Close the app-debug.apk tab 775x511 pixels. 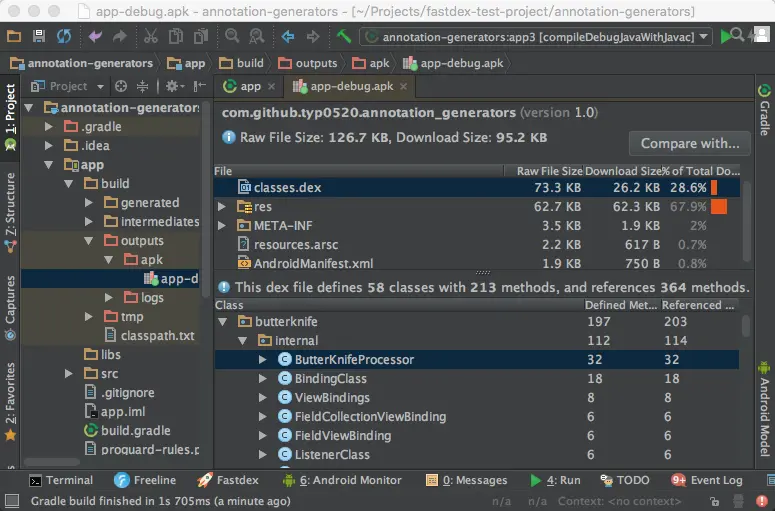pyautogui.click(x=403, y=86)
